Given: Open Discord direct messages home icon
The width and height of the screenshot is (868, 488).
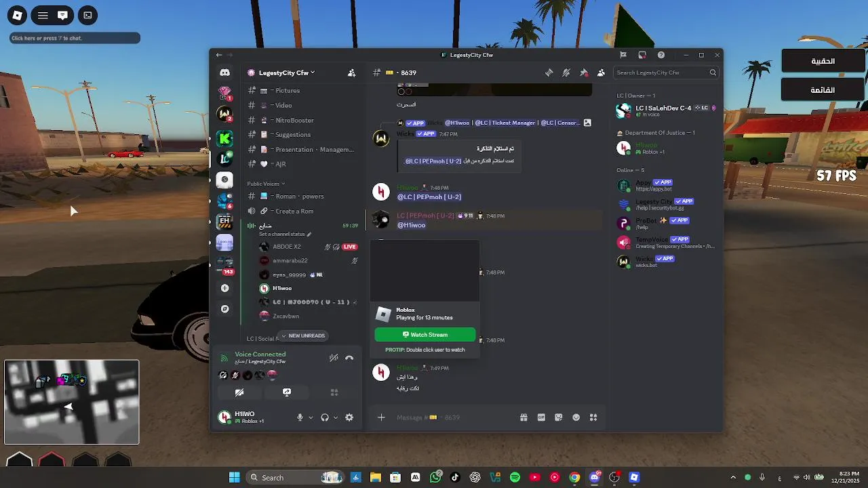Looking at the screenshot, I should [x=224, y=73].
